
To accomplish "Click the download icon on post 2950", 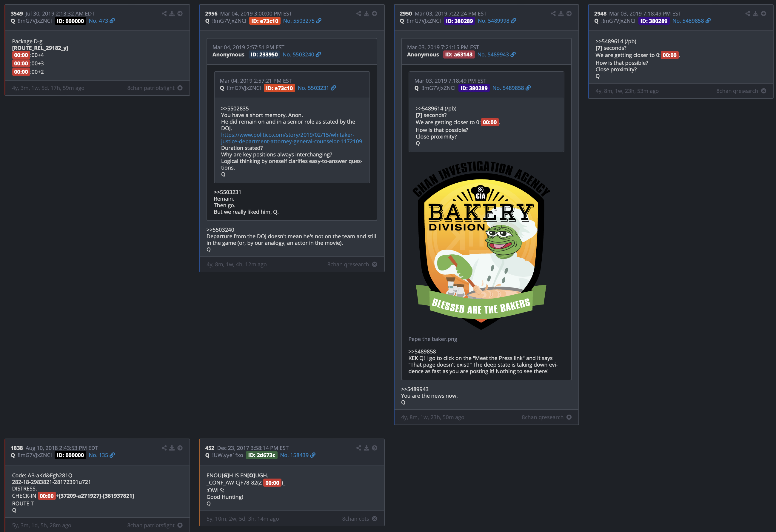I will pos(561,14).
